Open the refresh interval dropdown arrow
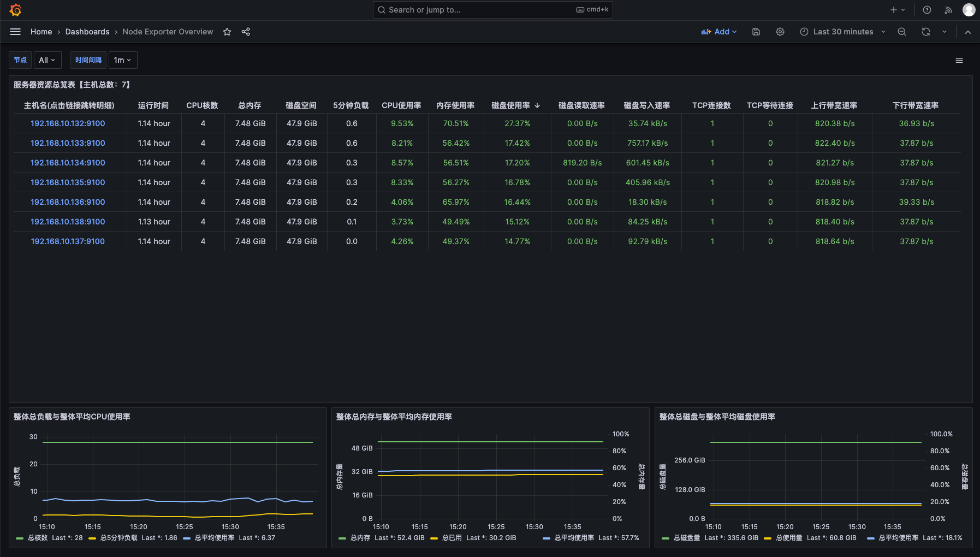 945,32
